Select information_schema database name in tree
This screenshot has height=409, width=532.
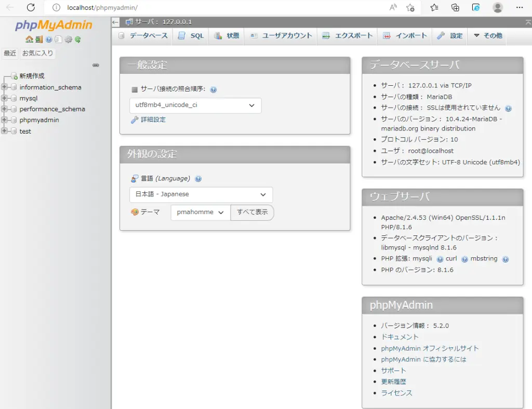[x=50, y=87]
